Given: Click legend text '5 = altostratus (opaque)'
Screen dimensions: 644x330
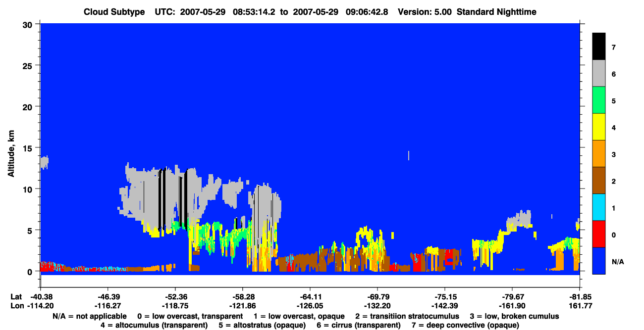Looking at the screenshot, I should tap(263, 325).
